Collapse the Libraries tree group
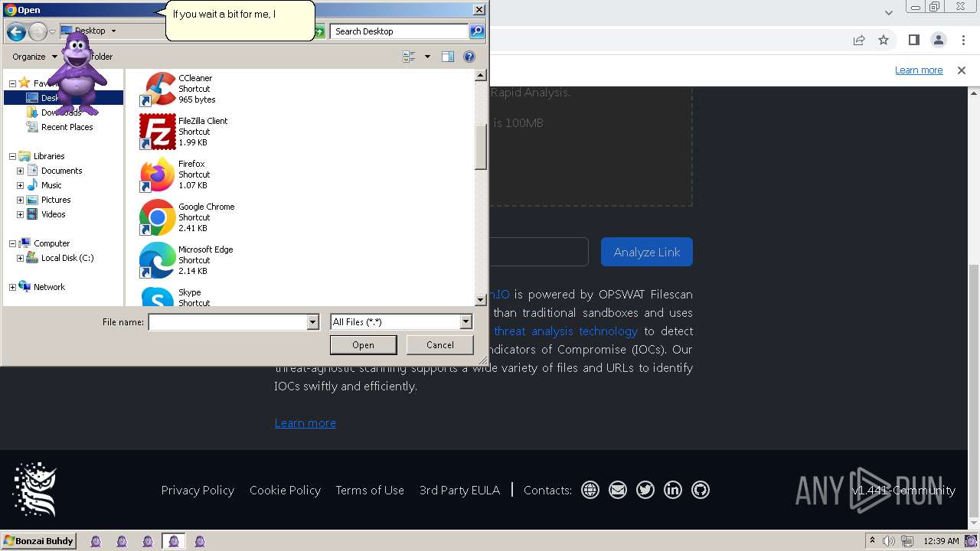The height and width of the screenshot is (551, 980). (12, 156)
